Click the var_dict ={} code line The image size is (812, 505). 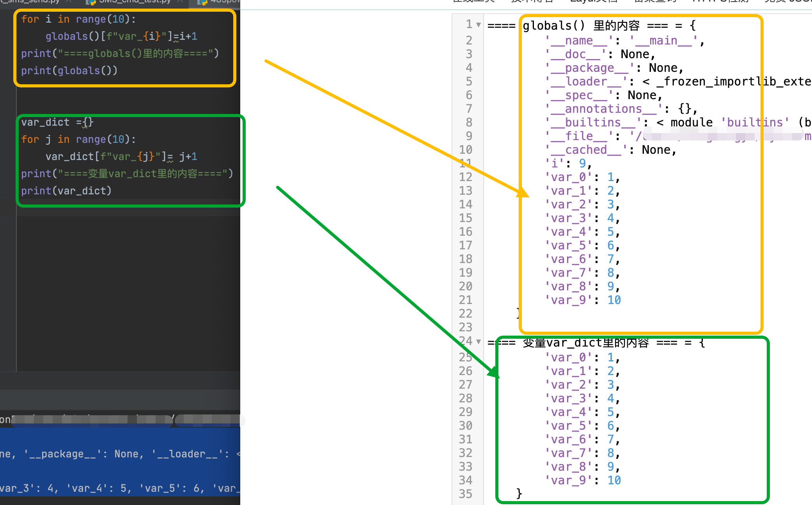click(57, 122)
